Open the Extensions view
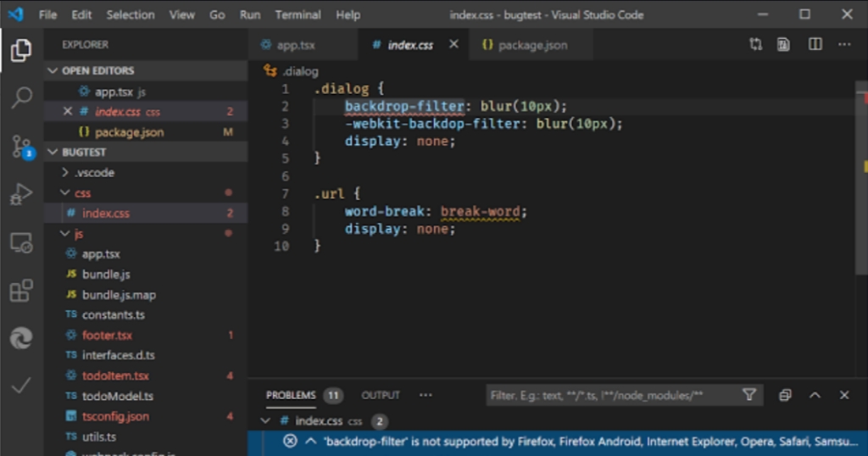The image size is (868, 456). pyautogui.click(x=21, y=291)
